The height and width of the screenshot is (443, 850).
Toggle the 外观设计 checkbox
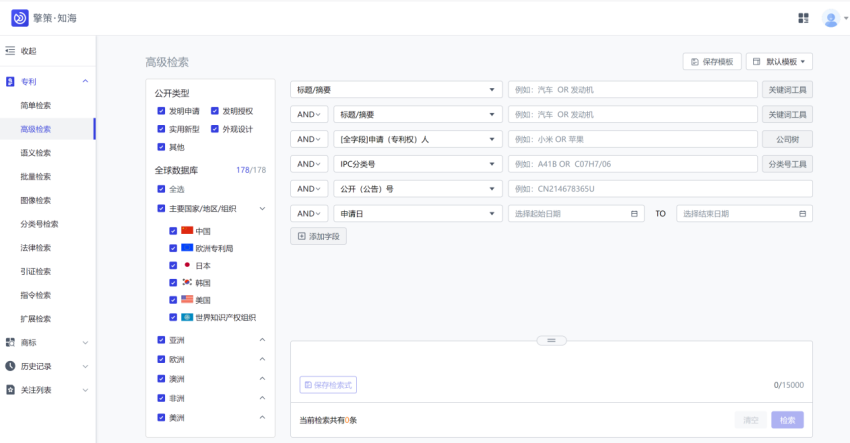(x=215, y=129)
